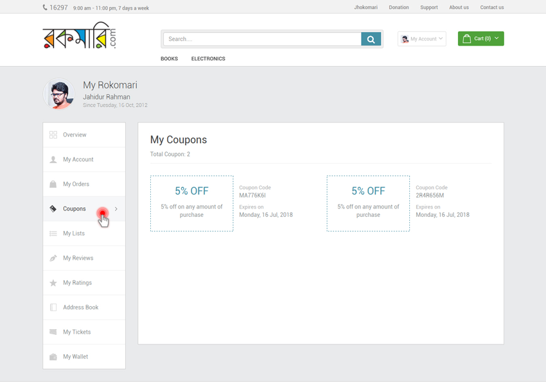Click the Overview grid icon in sidebar
Viewport: 546px width, 392px height.
[53, 135]
